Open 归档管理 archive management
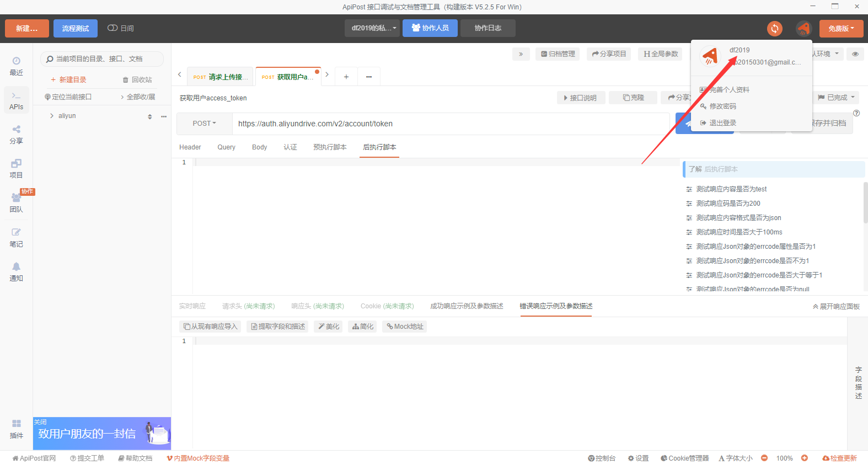 [x=558, y=54]
